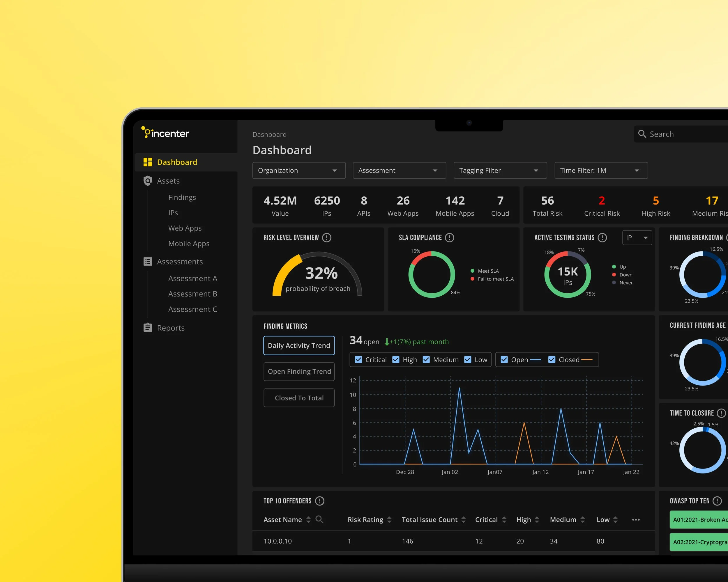Click the search magnifier icon

point(643,134)
